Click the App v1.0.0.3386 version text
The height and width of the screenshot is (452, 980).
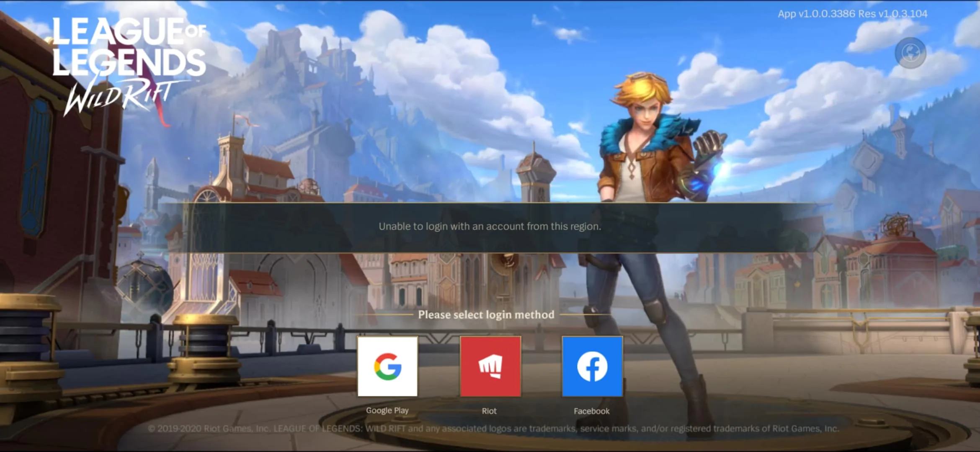tap(853, 14)
